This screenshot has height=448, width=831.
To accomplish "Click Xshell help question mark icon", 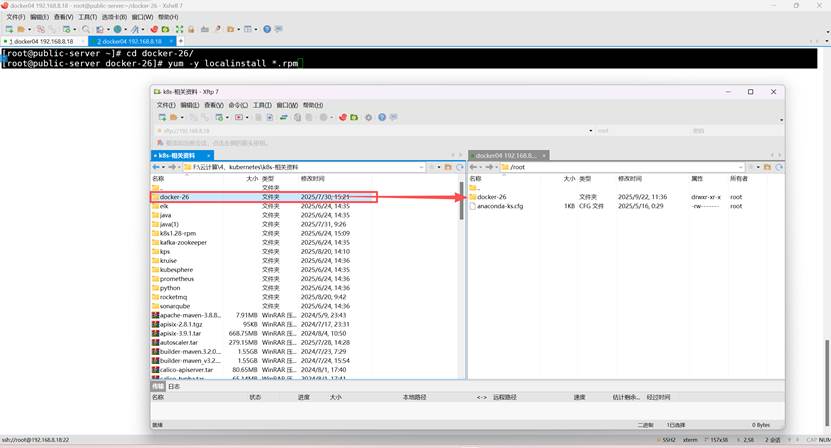I will click(267, 29).
